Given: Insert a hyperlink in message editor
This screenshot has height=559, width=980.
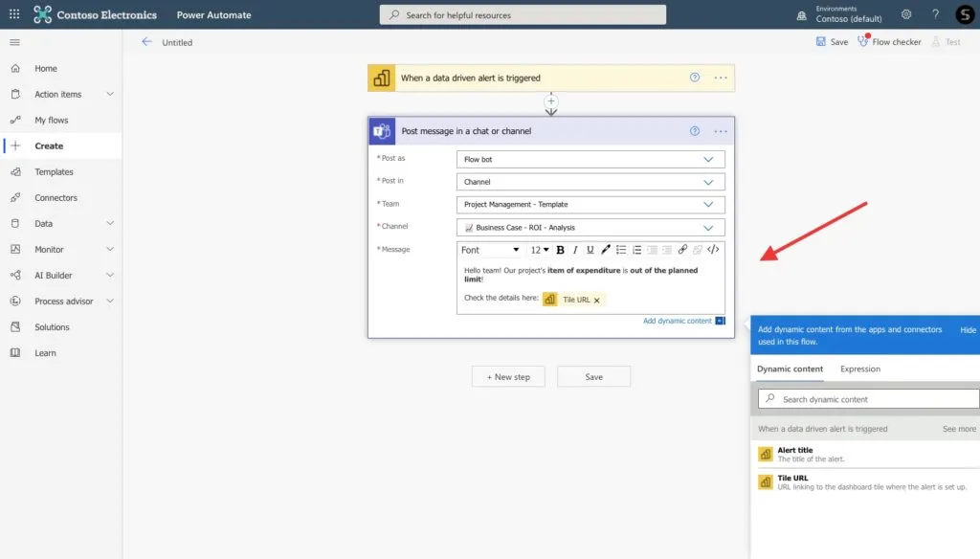Looking at the screenshot, I should pyautogui.click(x=682, y=250).
